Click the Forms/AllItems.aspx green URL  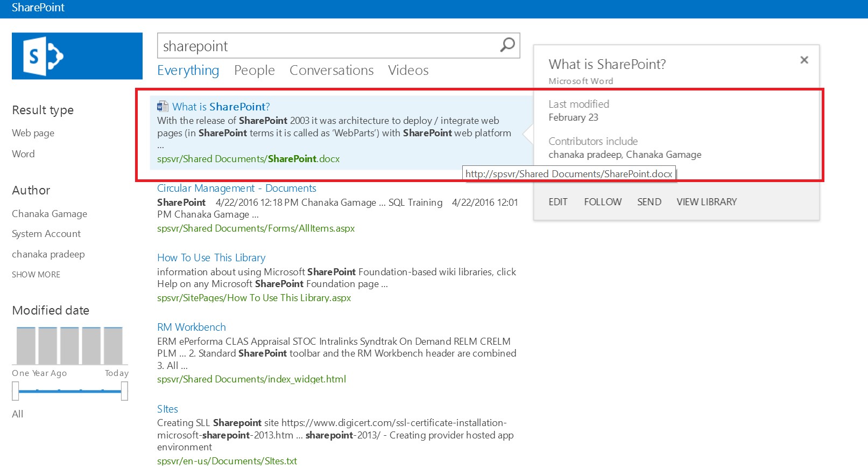coord(256,228)
